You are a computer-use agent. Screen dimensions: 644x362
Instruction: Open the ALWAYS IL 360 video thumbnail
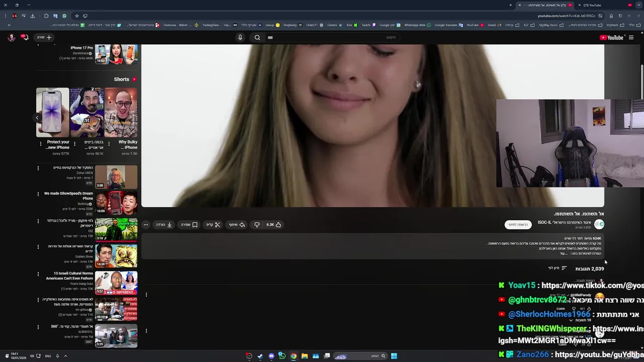pyautogui.click(x=116, y=336)
